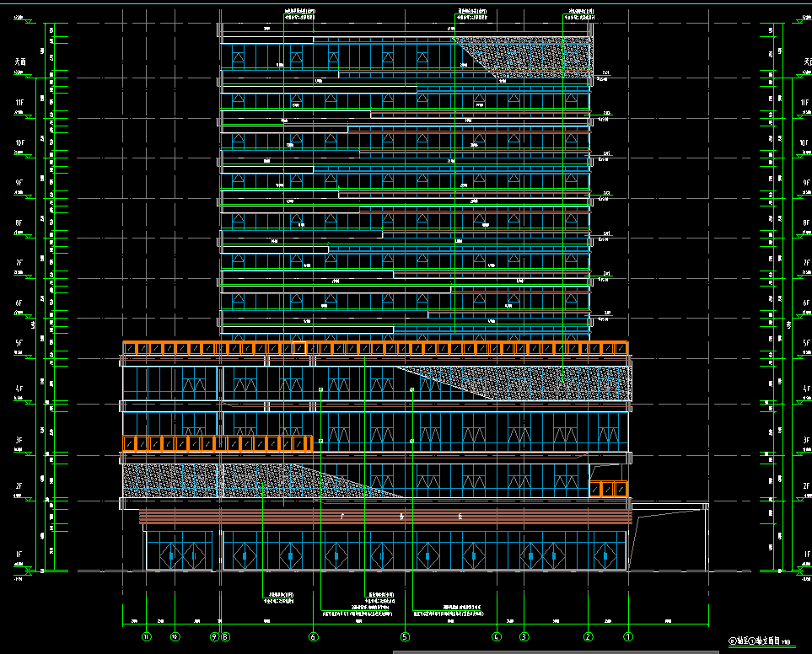812x654 pixels.
Task: Click the horizontal scrollbar at the bottom
Action: (472, 651)
